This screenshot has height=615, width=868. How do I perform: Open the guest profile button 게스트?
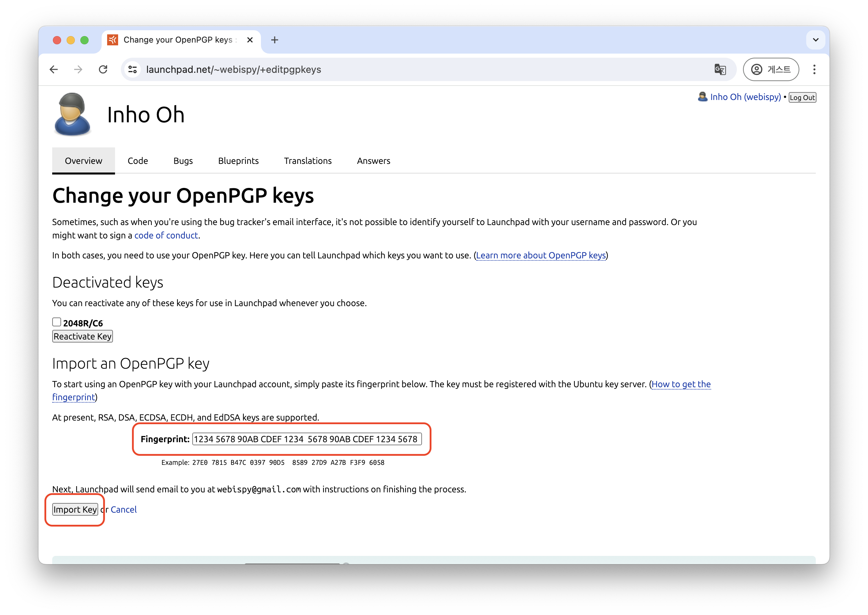click(771, 70)
